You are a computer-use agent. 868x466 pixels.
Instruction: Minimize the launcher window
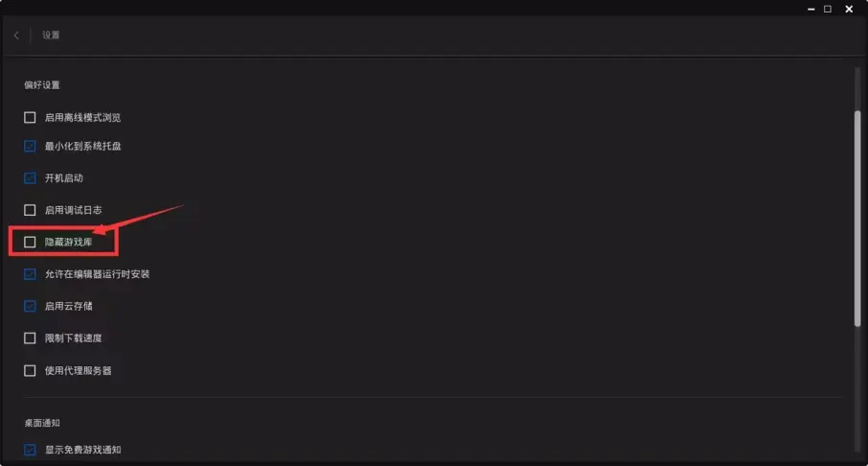811,9
